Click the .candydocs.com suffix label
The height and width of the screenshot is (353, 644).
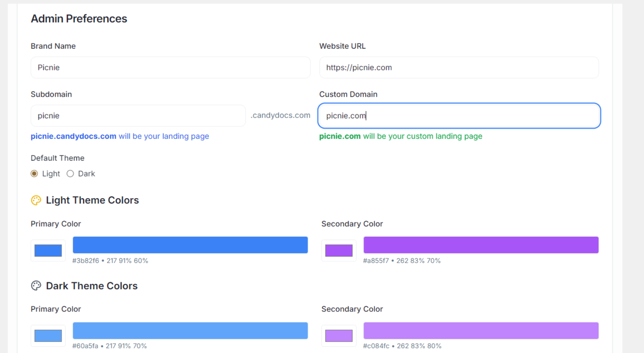(280, 115)
